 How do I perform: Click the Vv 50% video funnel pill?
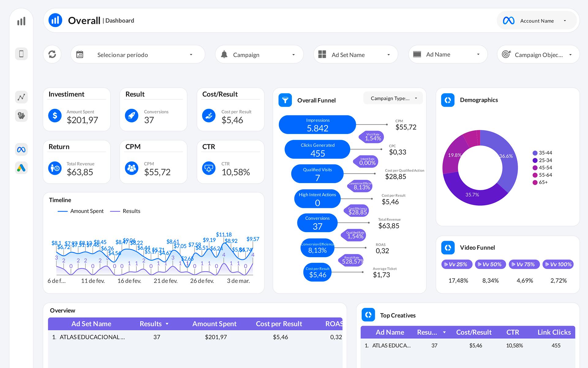click(490, 264)
